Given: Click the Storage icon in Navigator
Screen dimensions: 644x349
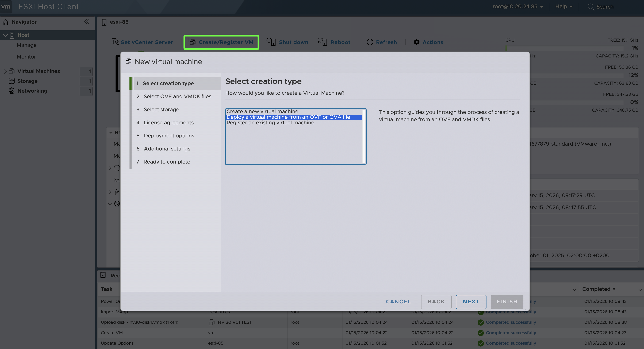Looking at the screenshot, I should [11, 81].
